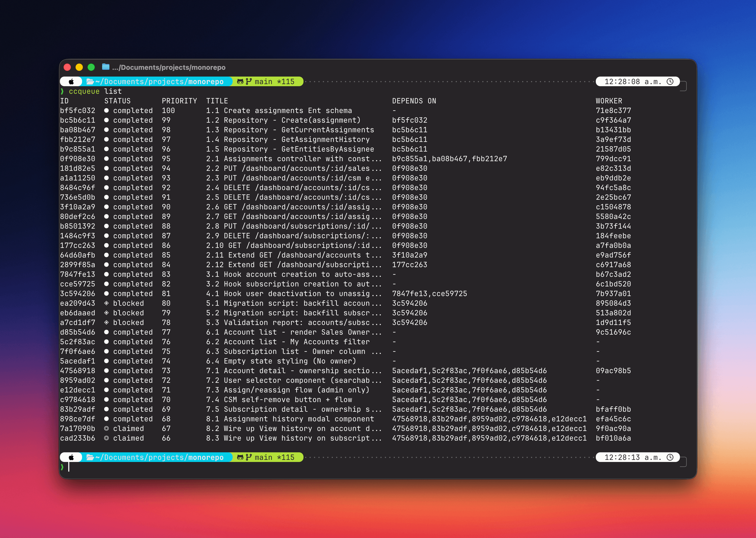Click worker ID 94fc5a8c

click(613, 187)
